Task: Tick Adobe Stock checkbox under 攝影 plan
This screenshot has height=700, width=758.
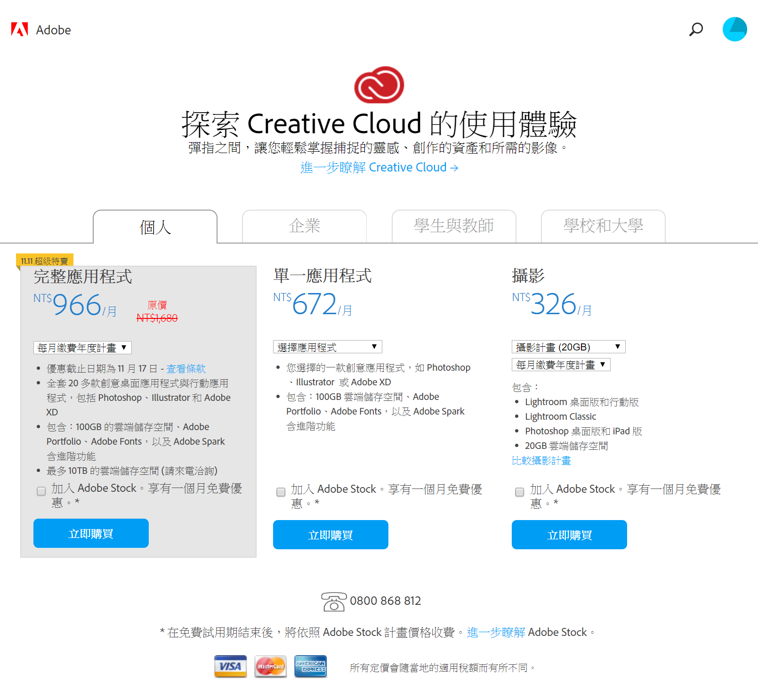Action: pos(520,492)
